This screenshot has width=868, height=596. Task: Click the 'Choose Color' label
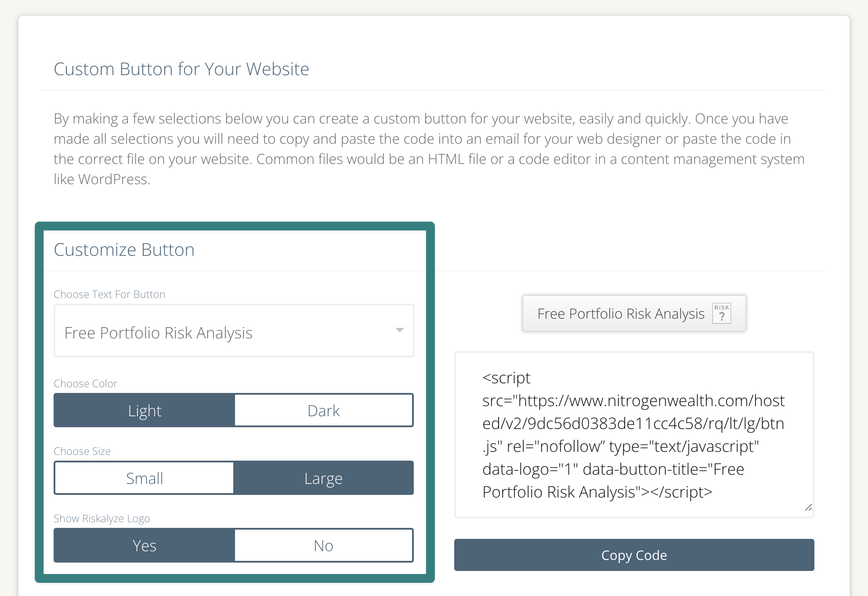point(85,383)
